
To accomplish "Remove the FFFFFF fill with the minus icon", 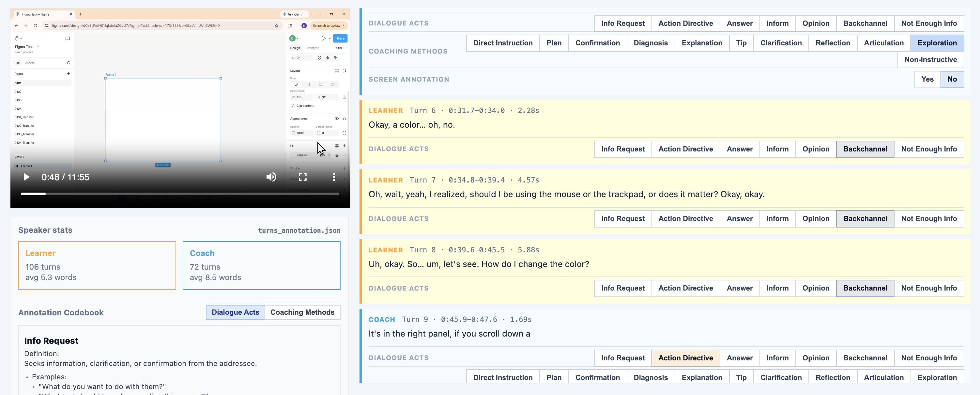I will 344,155.
